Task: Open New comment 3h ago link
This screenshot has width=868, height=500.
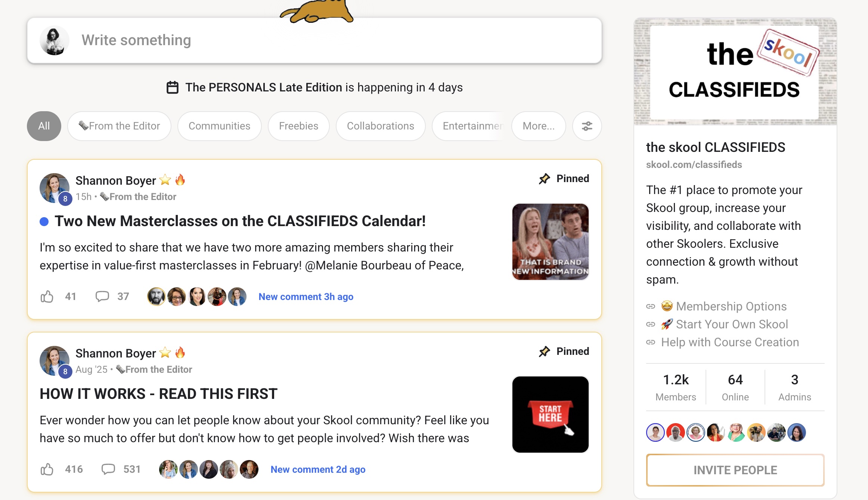Action: point(306,297)
